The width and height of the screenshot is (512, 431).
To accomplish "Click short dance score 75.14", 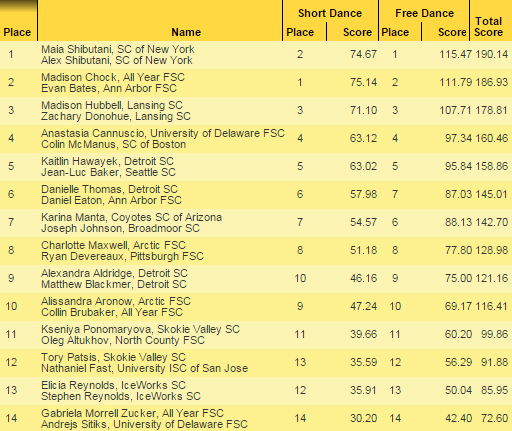I will coord(363,82).
